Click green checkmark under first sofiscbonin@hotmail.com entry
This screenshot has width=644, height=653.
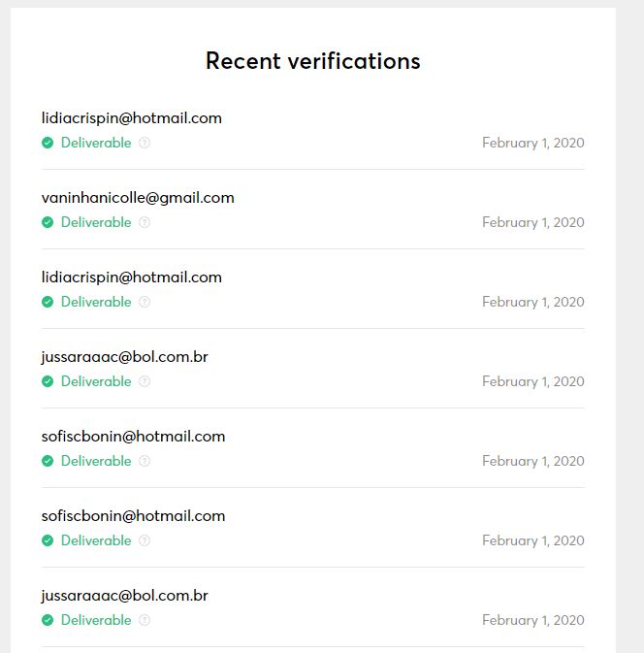tap(48, 461)
